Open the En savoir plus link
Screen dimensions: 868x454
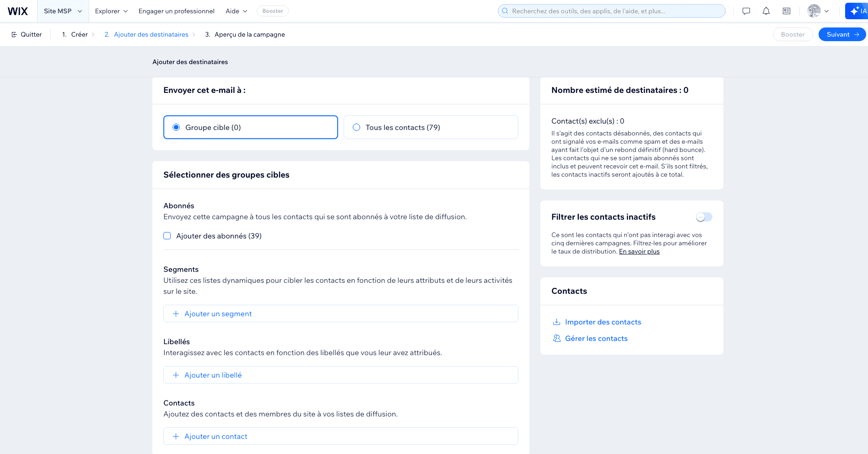click(x=639, y=251)
